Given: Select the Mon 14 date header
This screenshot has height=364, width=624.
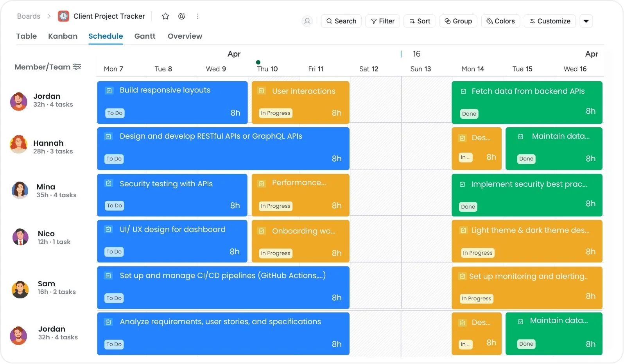Looking at the screenshot, I should click(473, 69).
